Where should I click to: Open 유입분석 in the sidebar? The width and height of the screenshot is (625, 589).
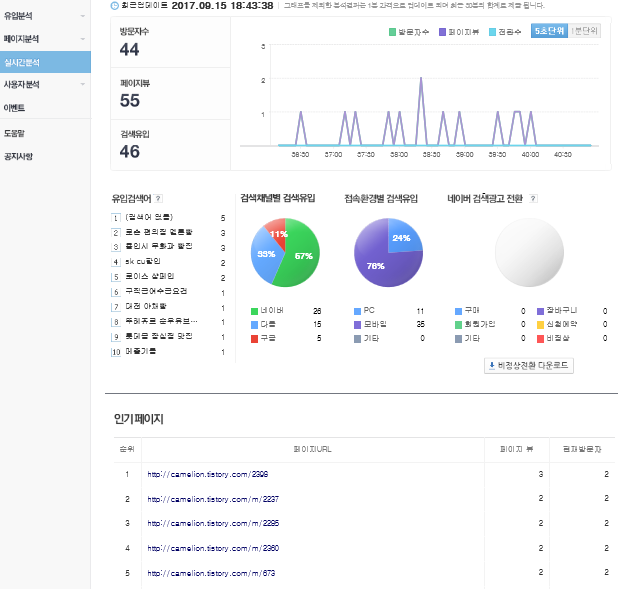[18, 16]
